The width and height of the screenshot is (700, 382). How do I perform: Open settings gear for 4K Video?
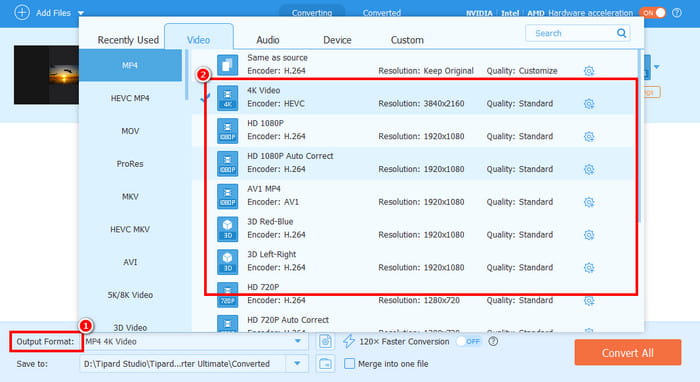point(589,104)
